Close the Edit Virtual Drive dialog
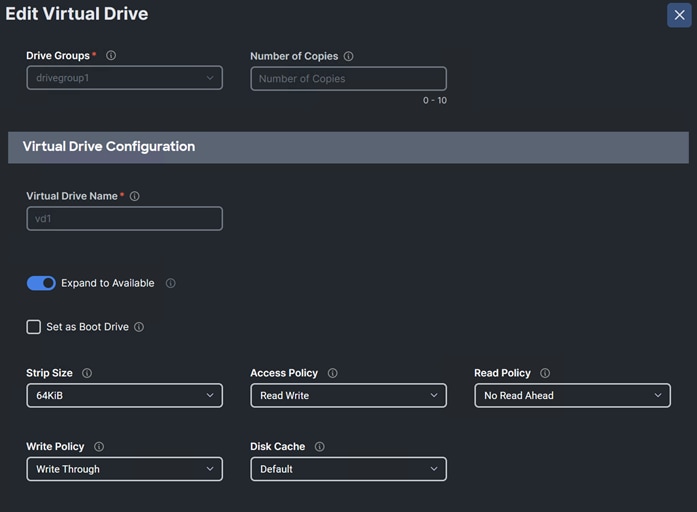Screen dimensions: 697x512 tap(679, 15)
